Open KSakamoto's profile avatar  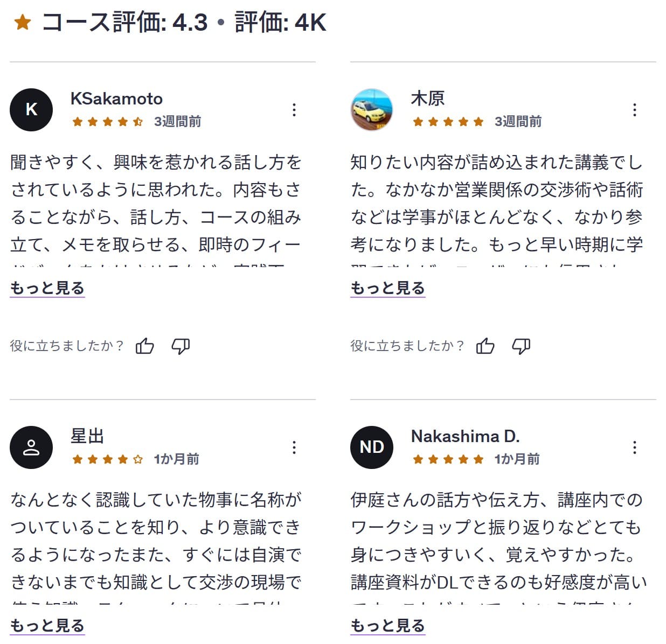(x=31, y=109)
